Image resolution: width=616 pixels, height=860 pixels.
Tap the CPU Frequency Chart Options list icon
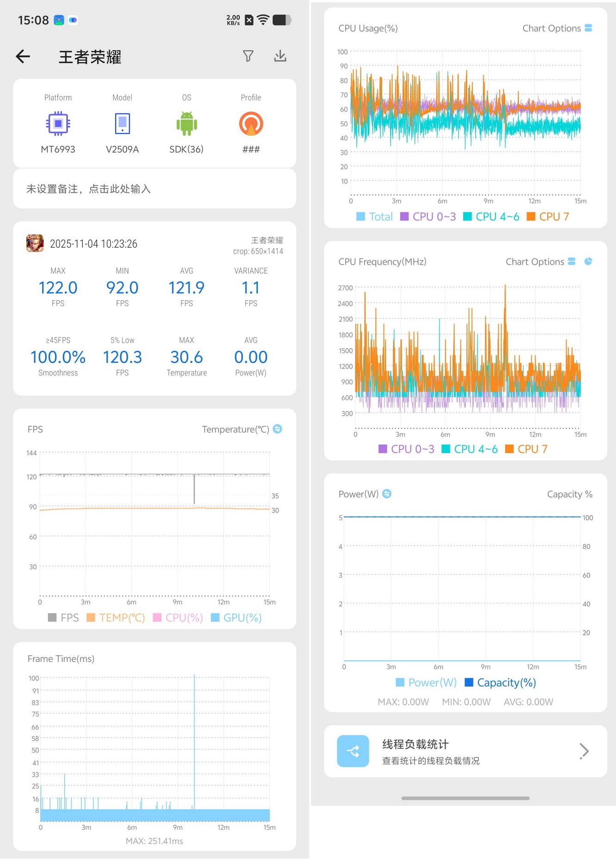tap(572, 261)
